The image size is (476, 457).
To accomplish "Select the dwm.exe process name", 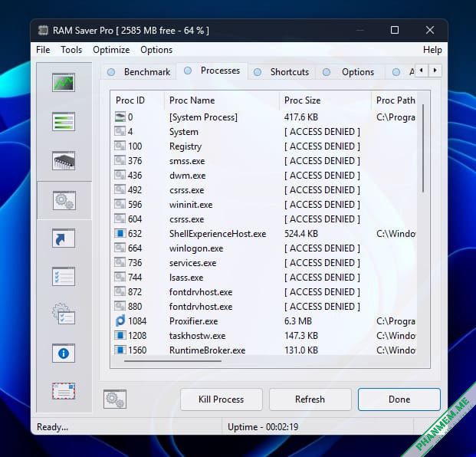I will (187, 175).
